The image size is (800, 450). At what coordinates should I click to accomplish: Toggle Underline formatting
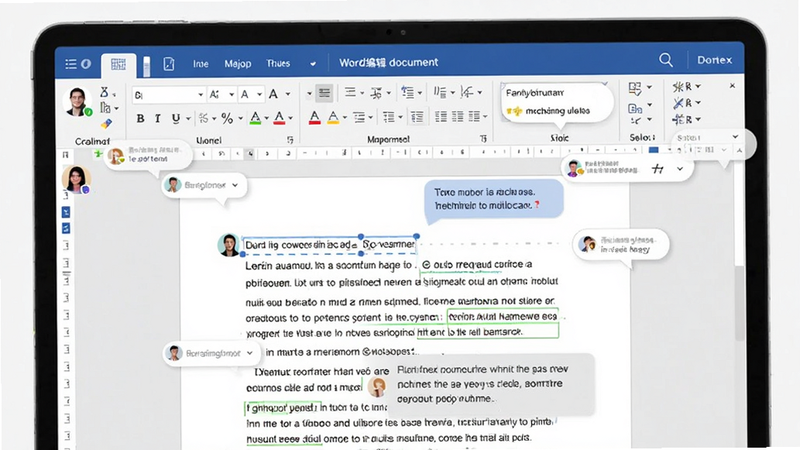(176, 119)
